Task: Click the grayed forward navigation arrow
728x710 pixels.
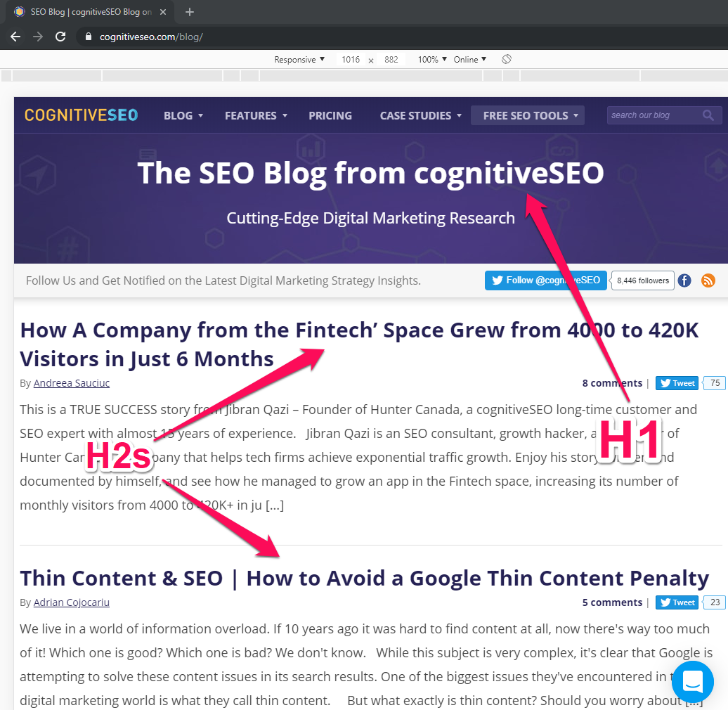Action: (38, 36)
